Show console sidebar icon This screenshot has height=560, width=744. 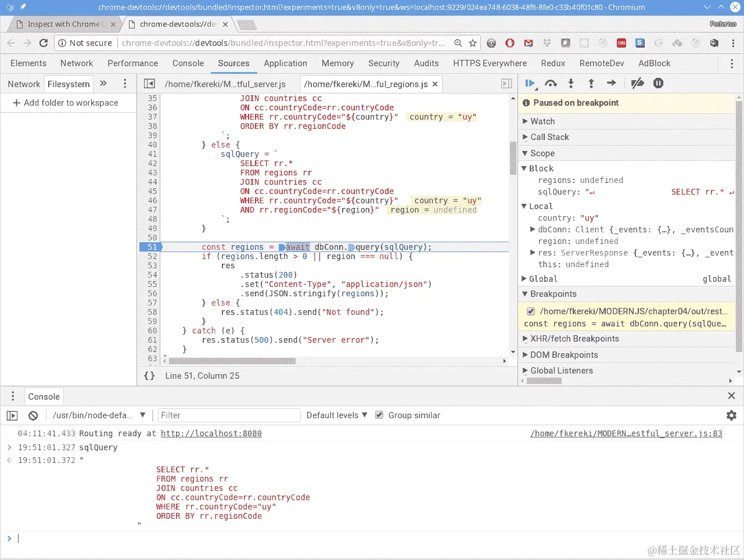tap(12, 415)
